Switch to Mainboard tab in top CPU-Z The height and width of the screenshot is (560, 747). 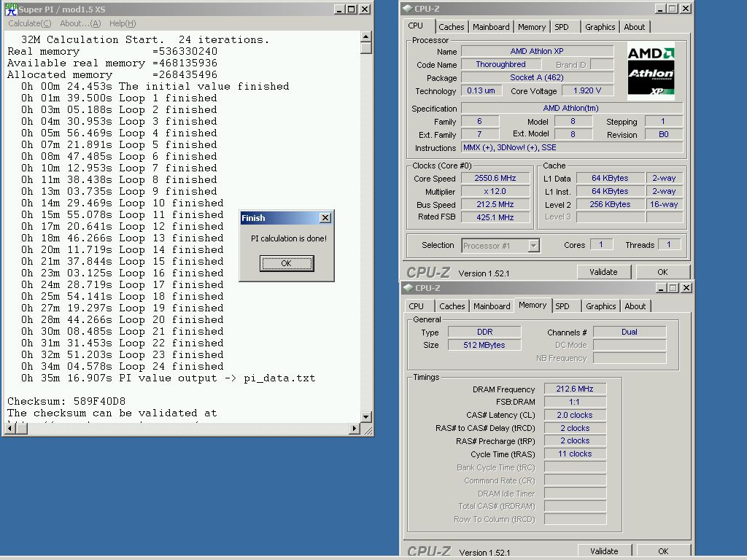pyautogui.click(x=491, y=27)
